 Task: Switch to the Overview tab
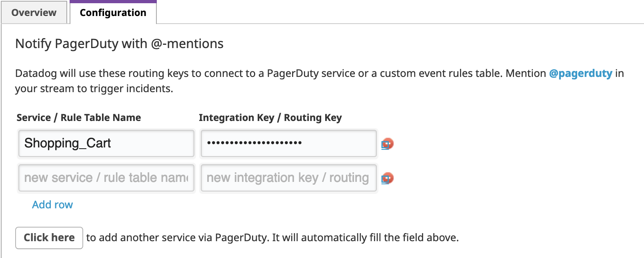point(34,13)
